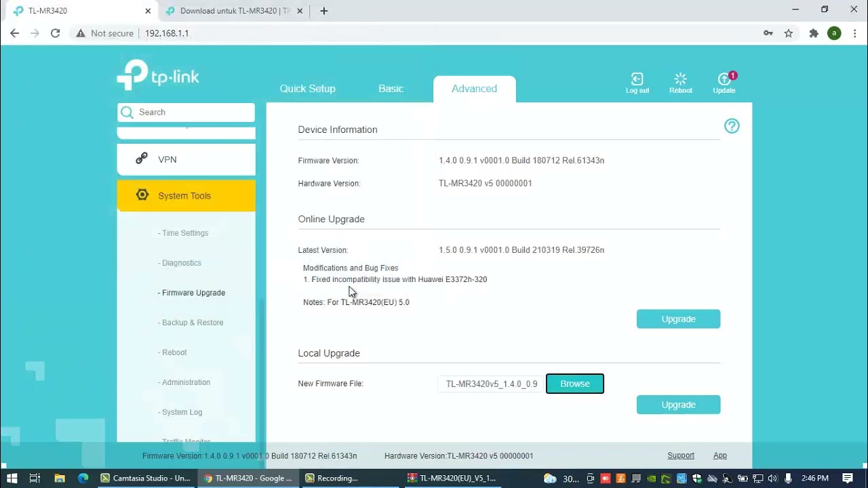Click the firmware version 1.4.0 value
The height and width of the screenshot is (488, 868).
point(521,161)
